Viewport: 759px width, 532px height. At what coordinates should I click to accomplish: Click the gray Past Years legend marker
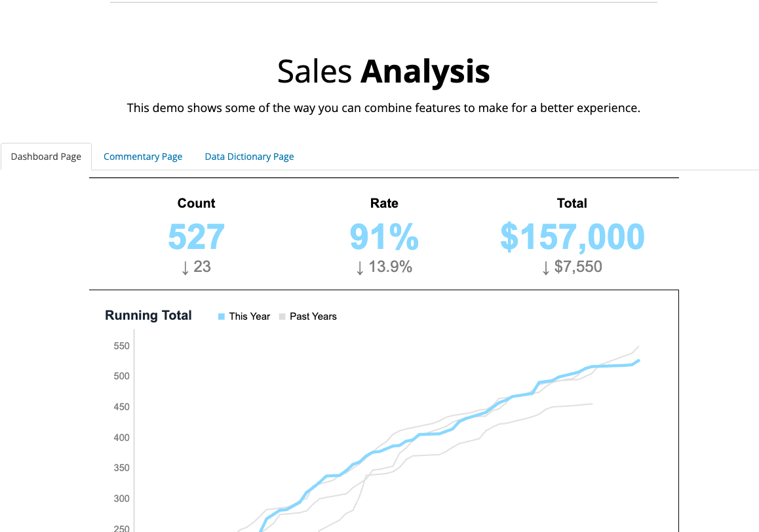[281, 316]
